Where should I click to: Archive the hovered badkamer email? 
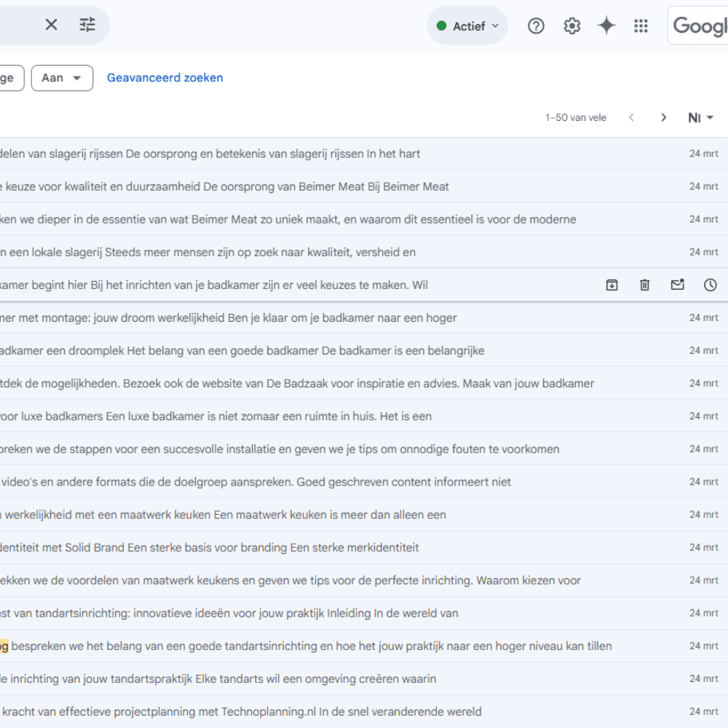[x=612, y=285]
